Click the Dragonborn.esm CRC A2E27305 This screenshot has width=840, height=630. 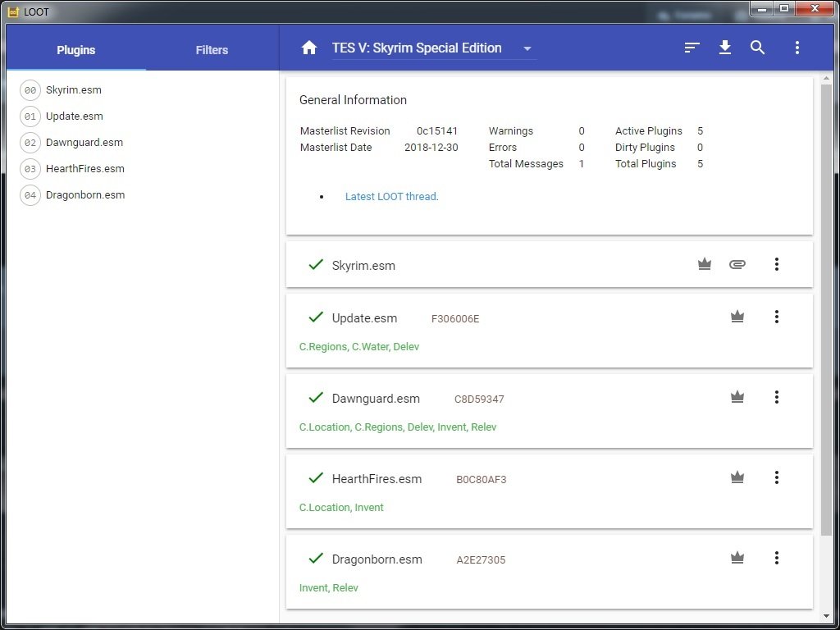[x=481, y=559]
